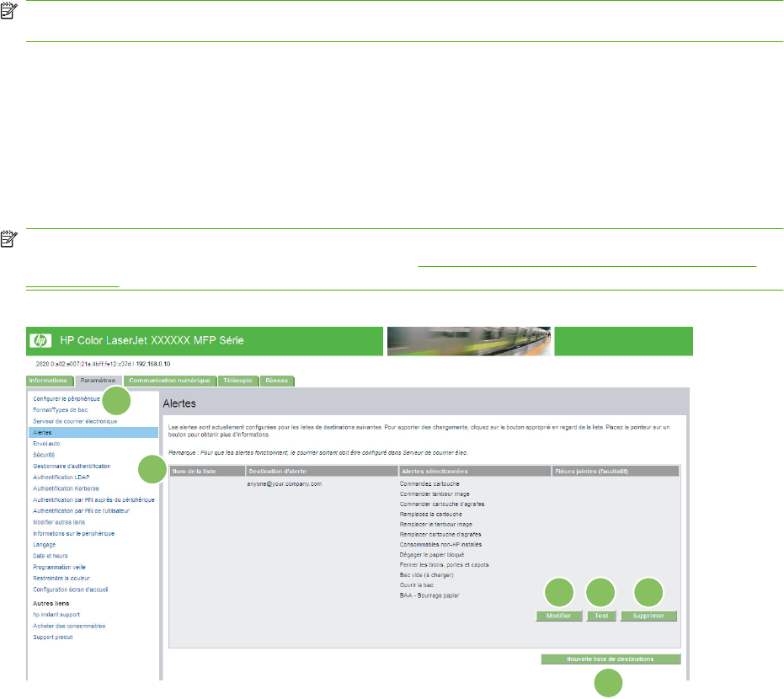The image size is (784, 699).
Task: Open Configurer le périphérique link
Action: pyautogui.click(x=67, y=399)
